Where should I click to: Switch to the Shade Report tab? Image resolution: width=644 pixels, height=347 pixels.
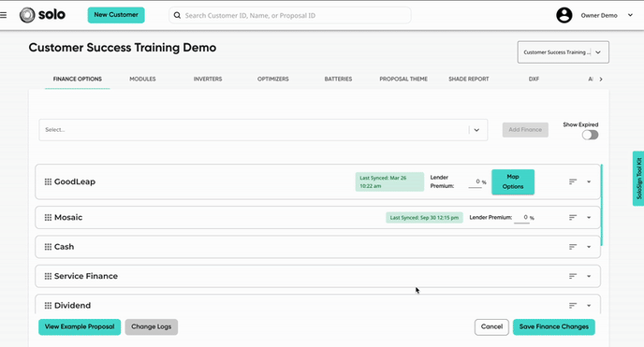point(469,79)
